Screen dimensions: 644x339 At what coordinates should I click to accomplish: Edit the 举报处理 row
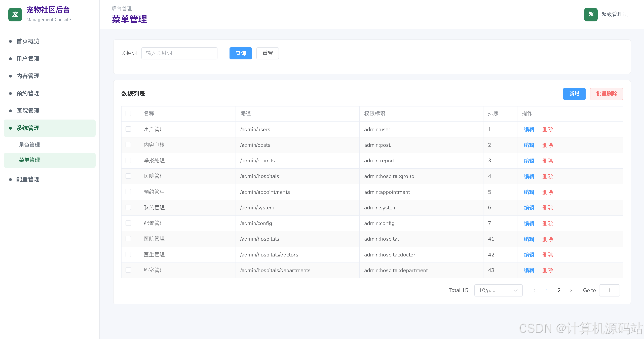point(529,161)
